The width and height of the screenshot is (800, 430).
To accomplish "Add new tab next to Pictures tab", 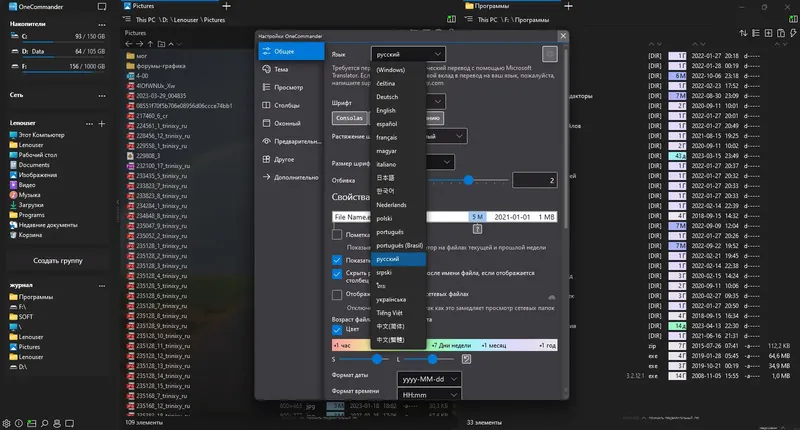I will click(227, 6).
